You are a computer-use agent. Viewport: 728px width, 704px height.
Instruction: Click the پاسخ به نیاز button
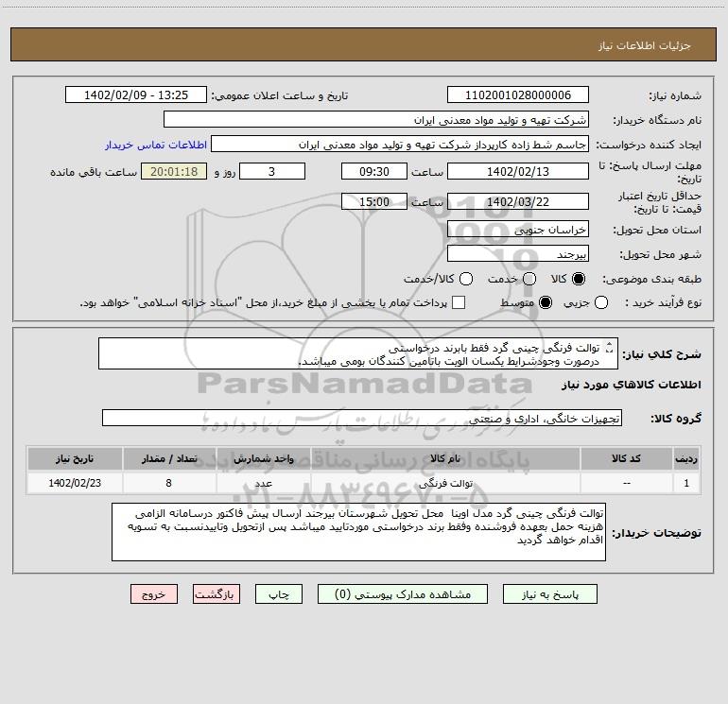click(550, 594)
